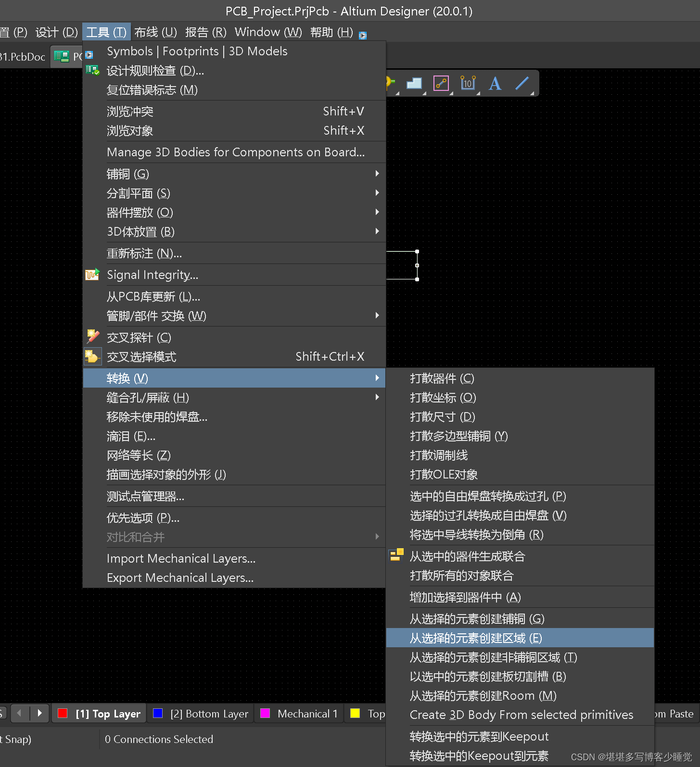Choose 将选中导线转换为倒角 (R)
The width and height of the screenshot is (700, 767).
pyautogui.click(x=520, y=534)
